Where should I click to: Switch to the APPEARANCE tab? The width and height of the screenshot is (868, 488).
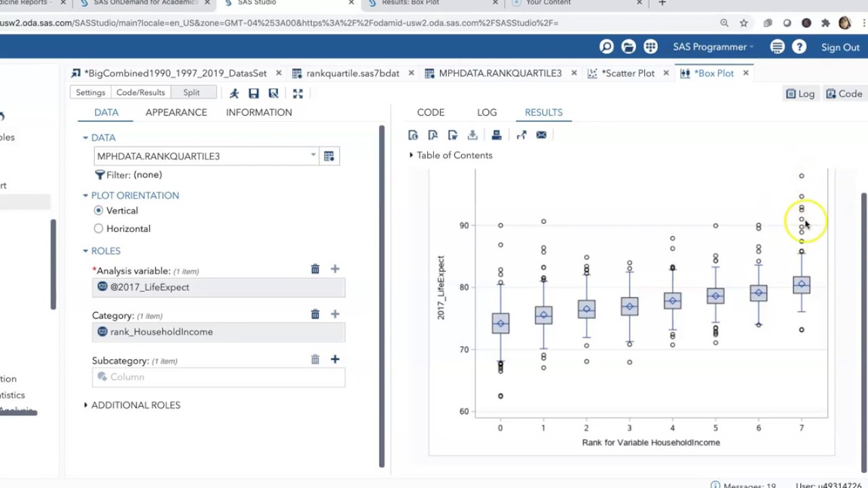[176, 113]
